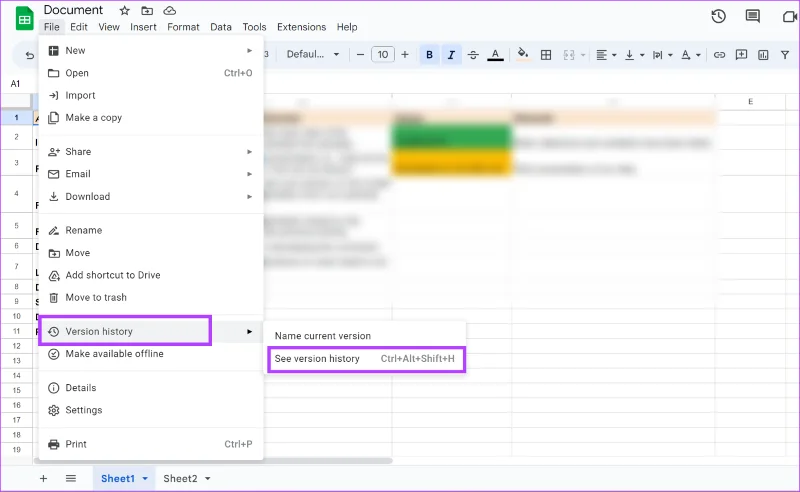The width and height of the screenshot is (800, 492).
Task: Open the Extensions menu
Action: 302,27
